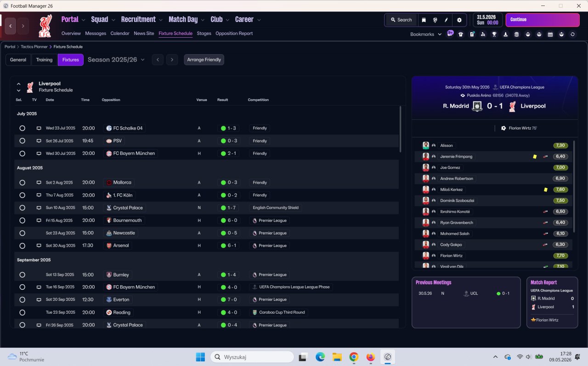Expand the Squad menu chevron
Image resolution: width=588 pixels, height=366 pixels.
[113, 20]
